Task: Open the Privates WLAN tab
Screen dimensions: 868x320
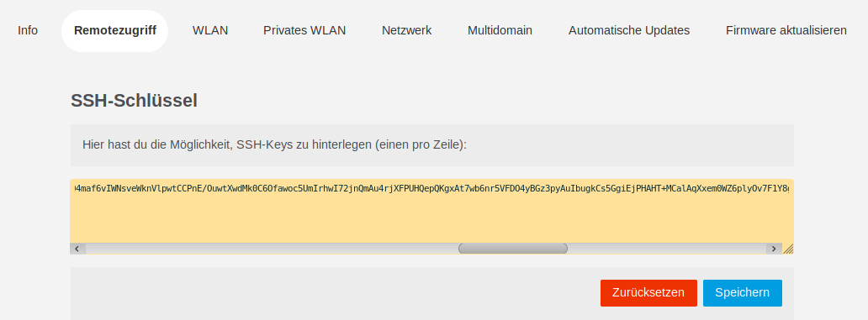Action: point(304,30)
